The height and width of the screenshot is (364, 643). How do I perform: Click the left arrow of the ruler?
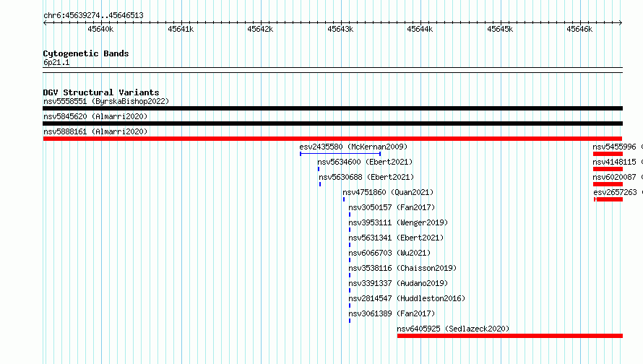tap(45, 22)
